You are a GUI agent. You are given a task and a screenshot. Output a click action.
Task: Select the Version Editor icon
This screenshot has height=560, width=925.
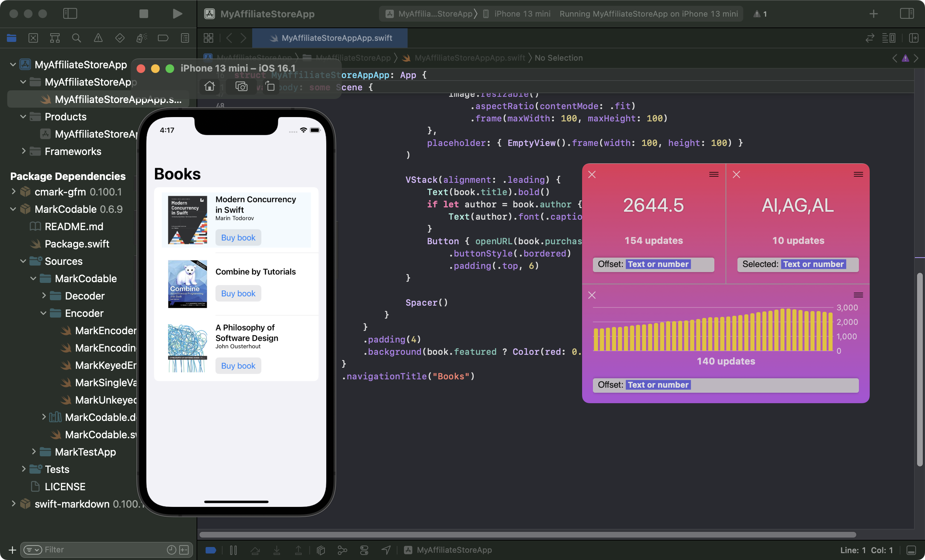[x=872, y=38]
